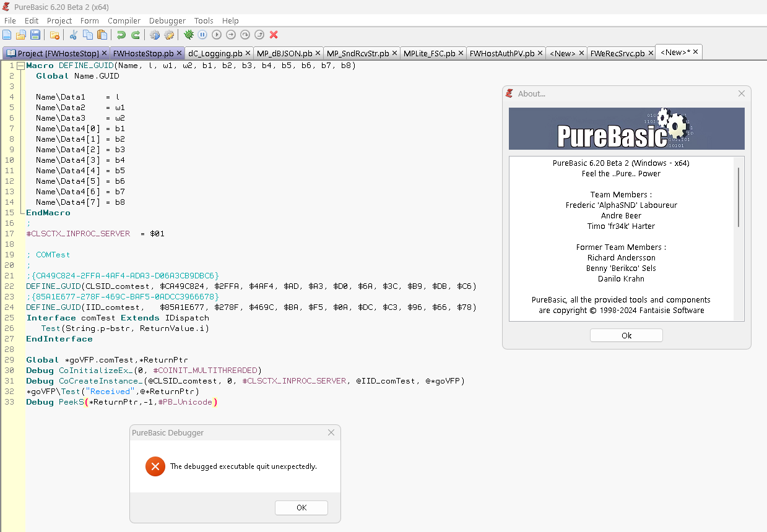Close the MPLite_FSC.pb tab

click(x=461, y=53)
